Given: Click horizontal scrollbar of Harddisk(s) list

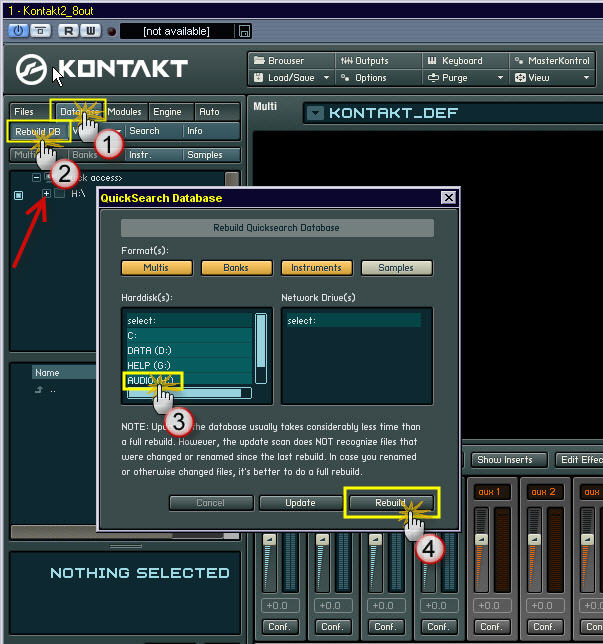Looking at the screenshot, I should pyautogui.click(x=189, y=393).
